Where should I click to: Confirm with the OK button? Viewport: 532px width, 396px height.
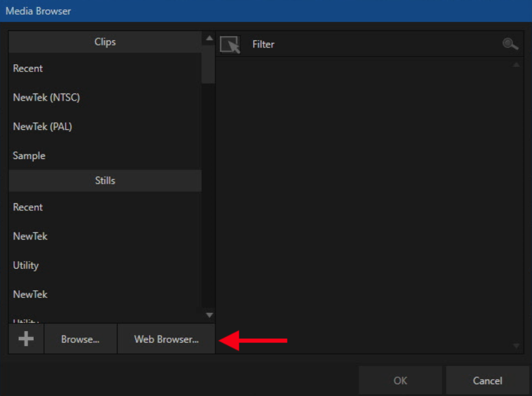point(400,380)
